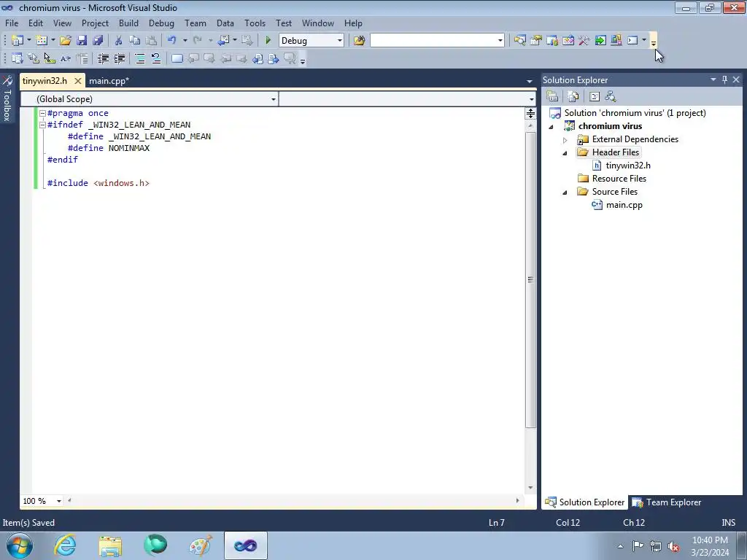This screenshot has width=747, height=560.
Task: Click the Toolbox hammer-and-wrench toolbar icon
Action: click(584, 41)
